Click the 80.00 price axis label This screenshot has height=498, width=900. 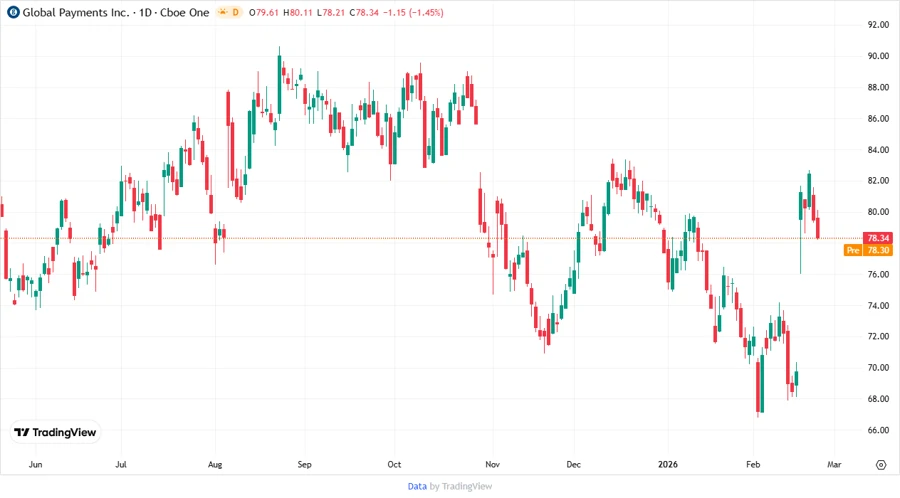(878, 212)
